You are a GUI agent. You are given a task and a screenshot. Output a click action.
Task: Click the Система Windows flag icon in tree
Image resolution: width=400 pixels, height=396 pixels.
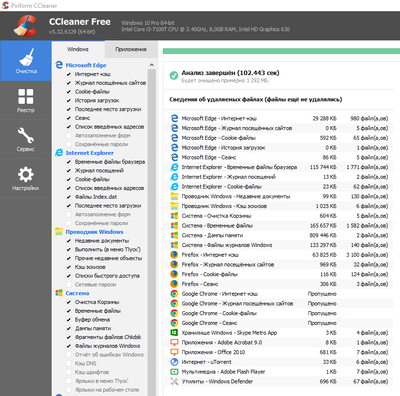coord(59,293)
